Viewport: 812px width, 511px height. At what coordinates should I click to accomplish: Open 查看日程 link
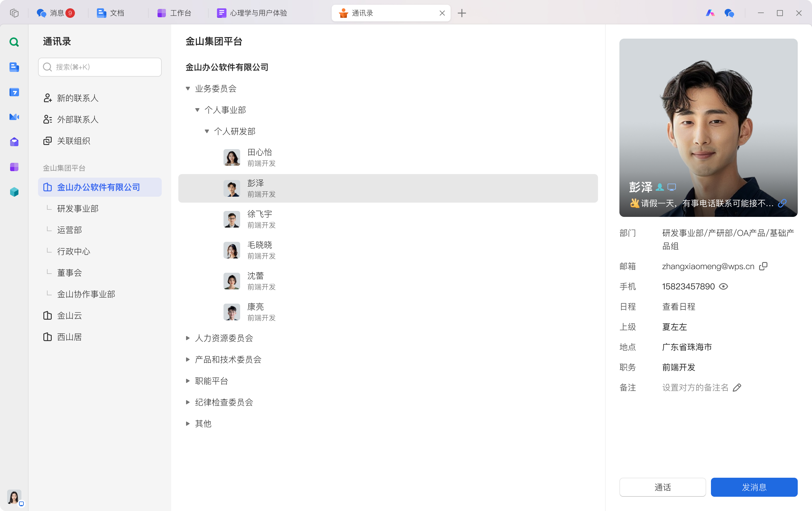pos(679,307)
